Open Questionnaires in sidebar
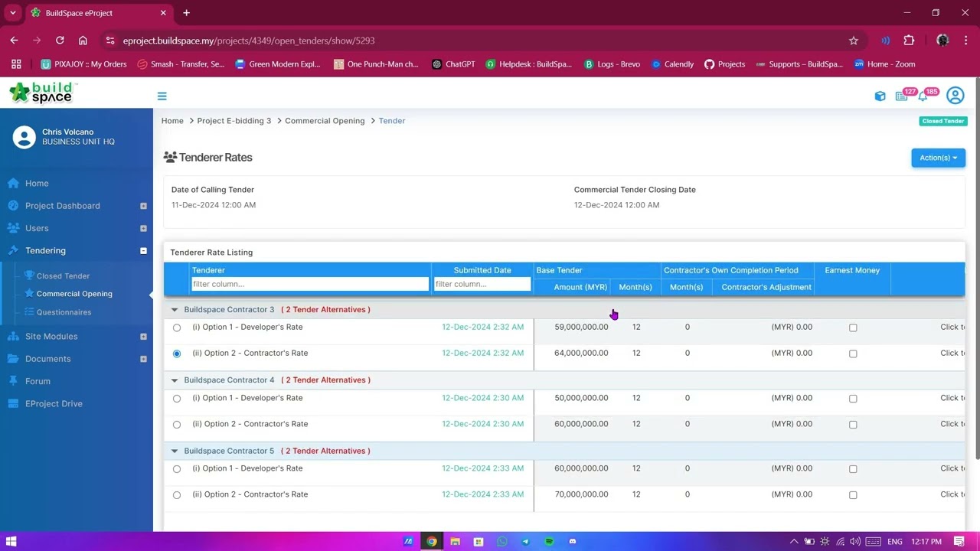Screen dimensions: 980x551 [64, 312]
